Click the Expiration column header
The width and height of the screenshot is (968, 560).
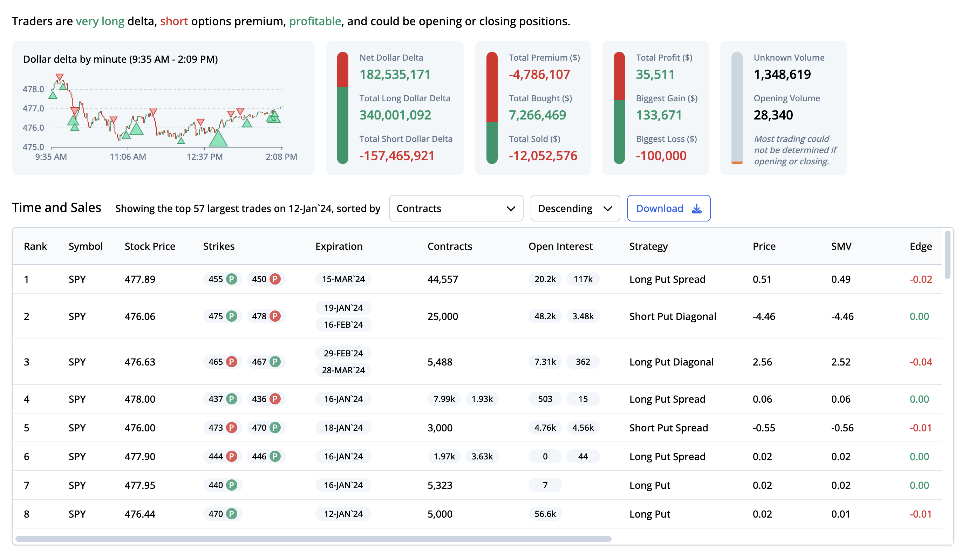(x=339, y=246)
